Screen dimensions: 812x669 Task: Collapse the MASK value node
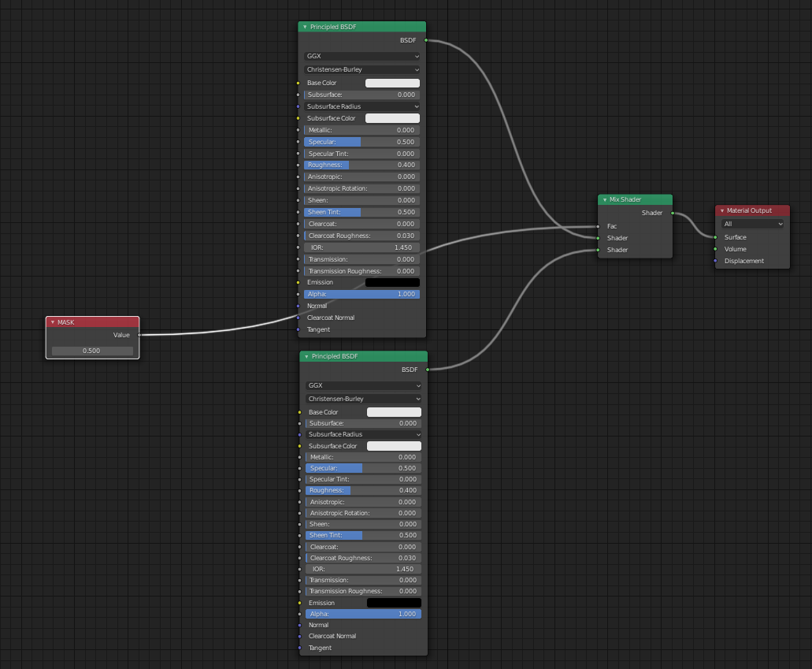coord(52,322)
